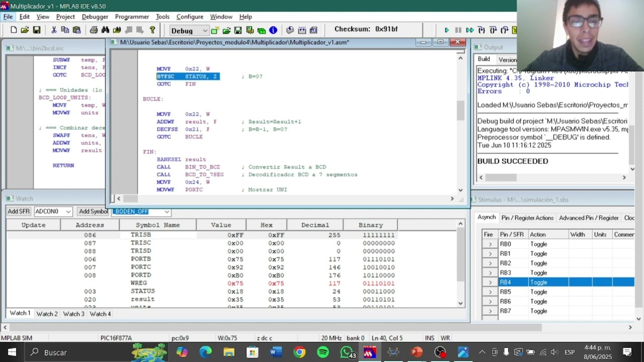Click the Open Project toolbar icon
644x362 pixels.
[x=226, y=30]
